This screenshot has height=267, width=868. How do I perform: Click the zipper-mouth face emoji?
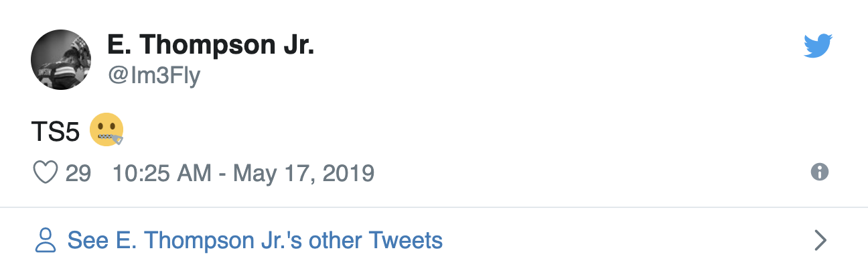(107, 130)
